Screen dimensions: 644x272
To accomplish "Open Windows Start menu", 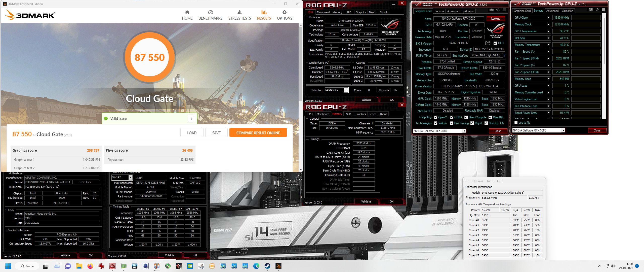I will [x=8, y=266].
